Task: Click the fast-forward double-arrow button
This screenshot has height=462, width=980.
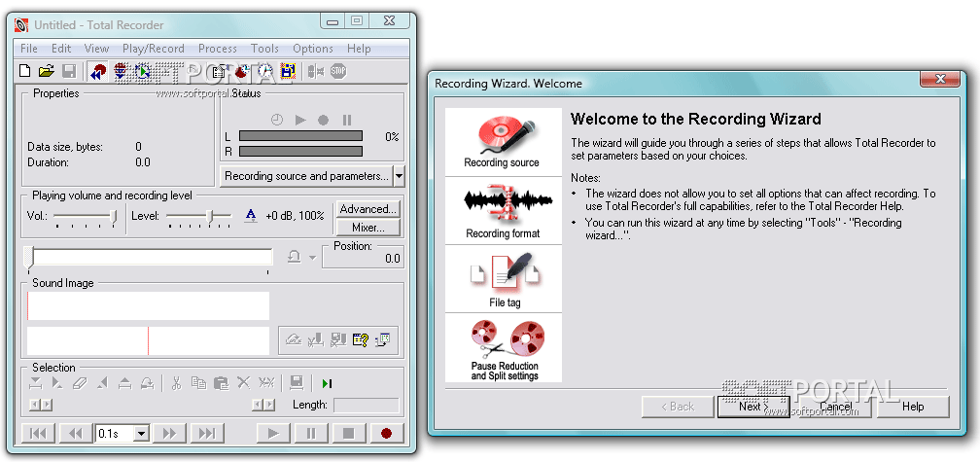Action: tap(169, 433)
